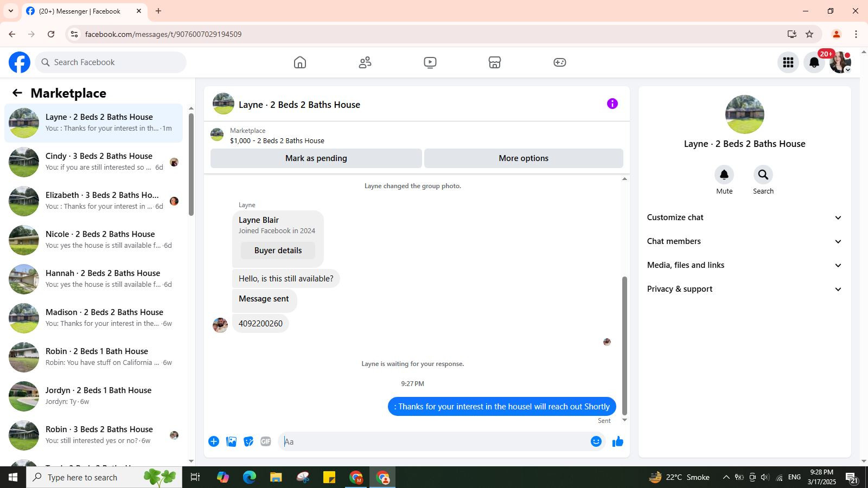868x488 pixels.
Task: Select the Hannah · 2 Beds 2 Baths House chat
Action: (x=93, y=279)
